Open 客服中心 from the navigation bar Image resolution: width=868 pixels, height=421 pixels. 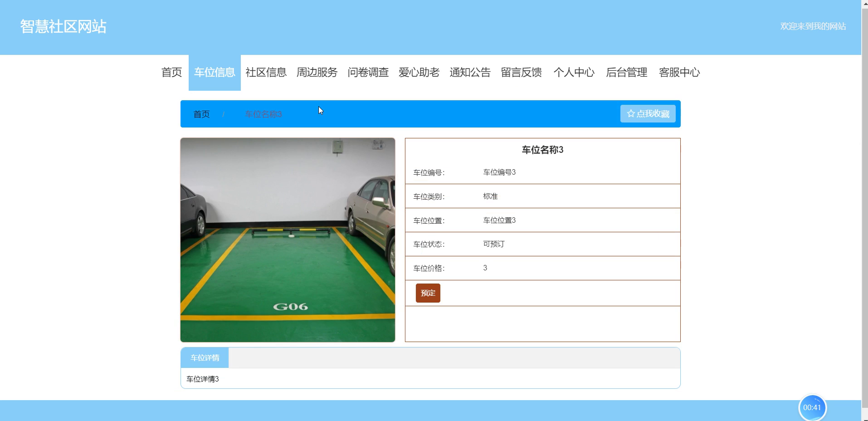pyautogui.click(x=679, y=73)
